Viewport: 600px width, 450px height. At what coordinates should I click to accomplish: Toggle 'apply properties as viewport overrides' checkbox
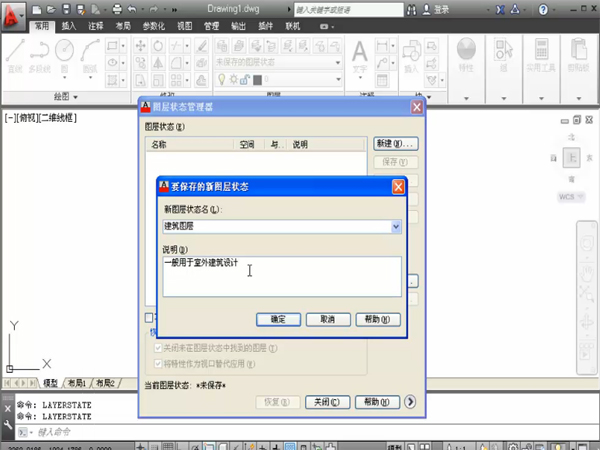pos(158,364)
